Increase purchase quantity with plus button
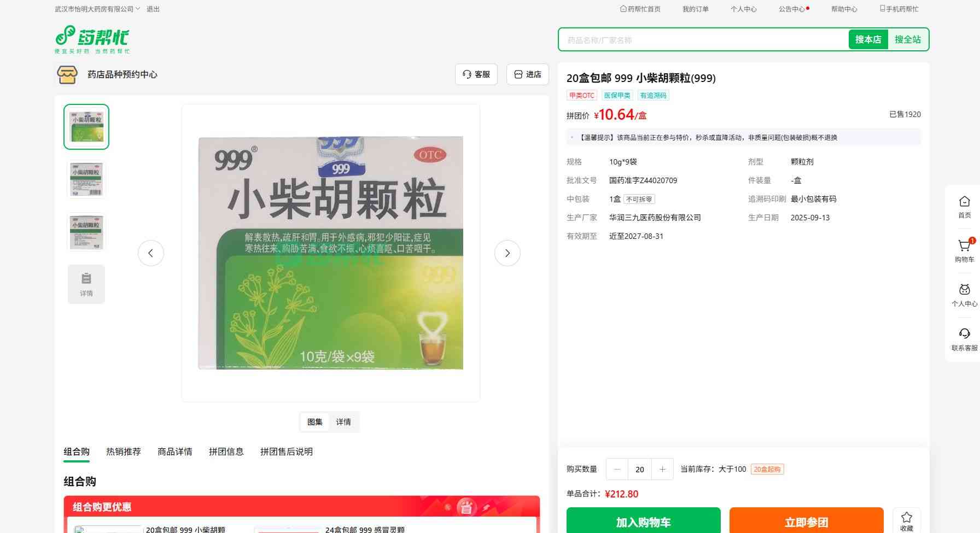This screenshot has height=533, width=980. tap(662, 469)
